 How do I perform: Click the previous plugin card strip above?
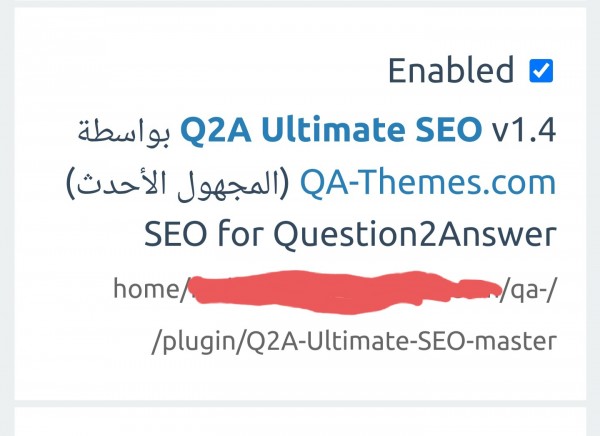pyautogui.click(x=300, y=2)
